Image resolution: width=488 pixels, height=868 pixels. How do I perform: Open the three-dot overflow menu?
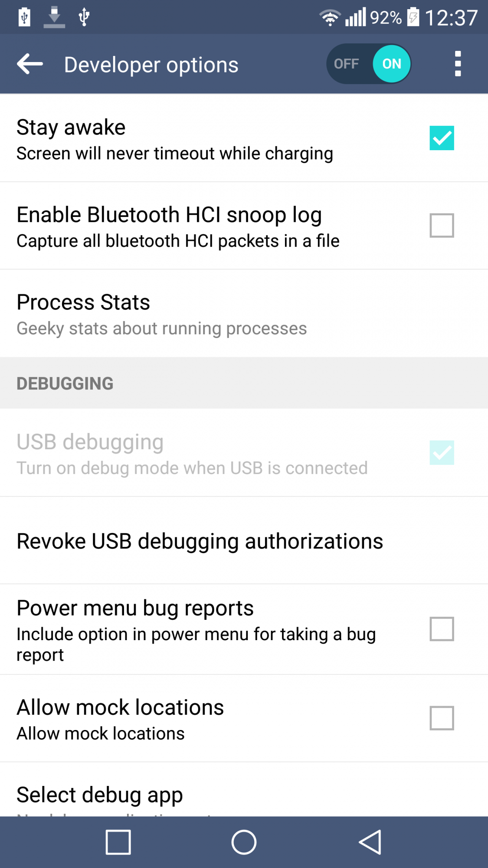[458, 64]
